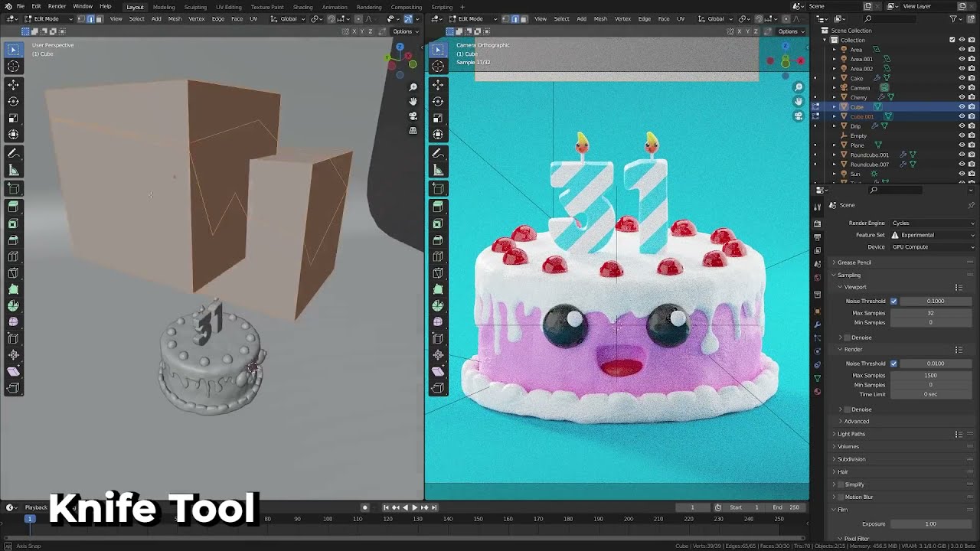Click the Render Max Samples field

pyautogui.click(x=930, y=376)
